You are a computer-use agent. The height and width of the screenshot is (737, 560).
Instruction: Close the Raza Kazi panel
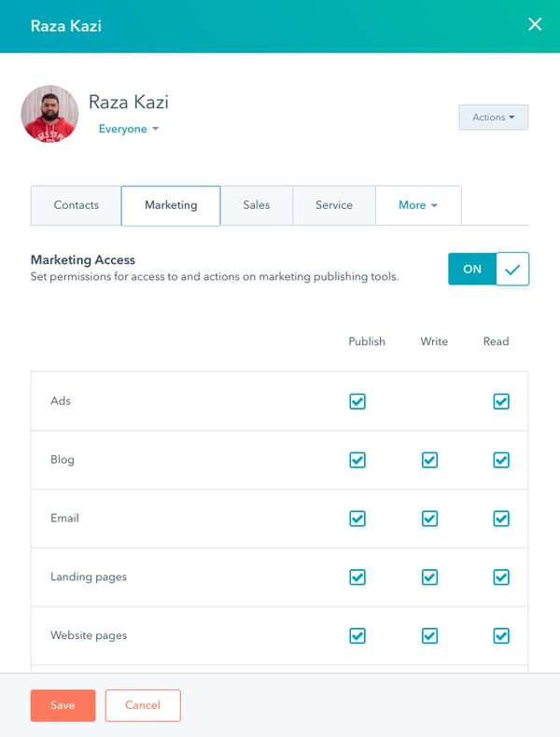point(535,25)
